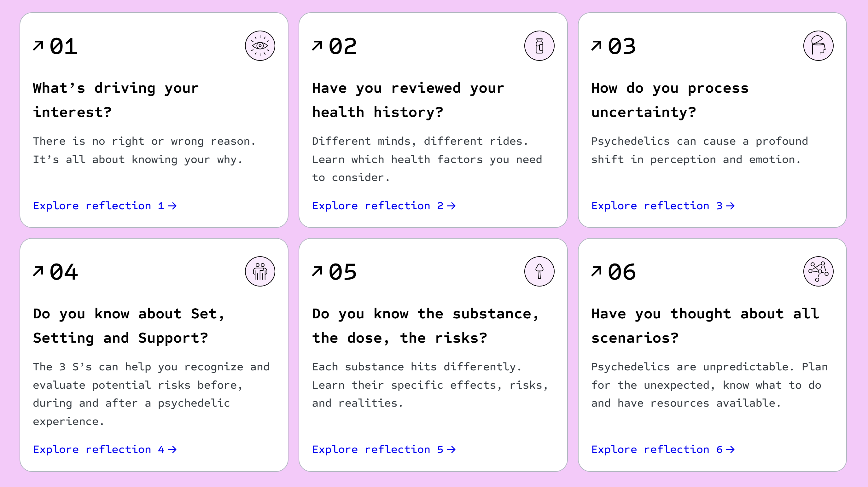This screenshot has width=868, height=487.
Task: Click the people group icon on card 04
Action: click(x=260, y=271)
